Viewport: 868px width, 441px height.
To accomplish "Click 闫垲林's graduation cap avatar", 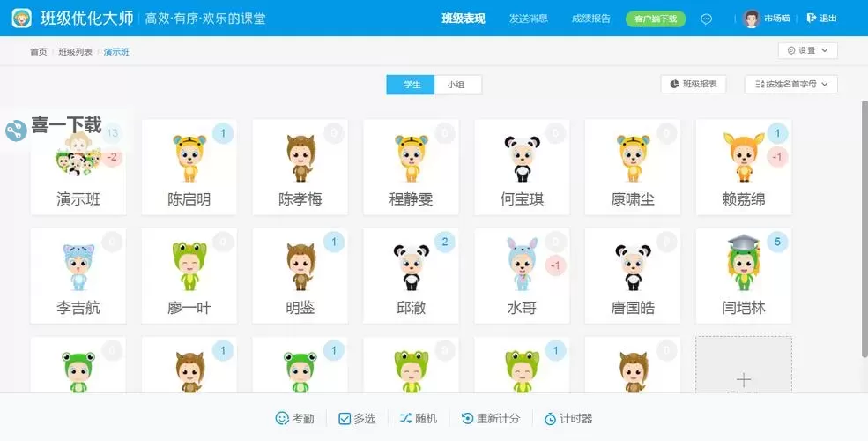I will point(744,263).
